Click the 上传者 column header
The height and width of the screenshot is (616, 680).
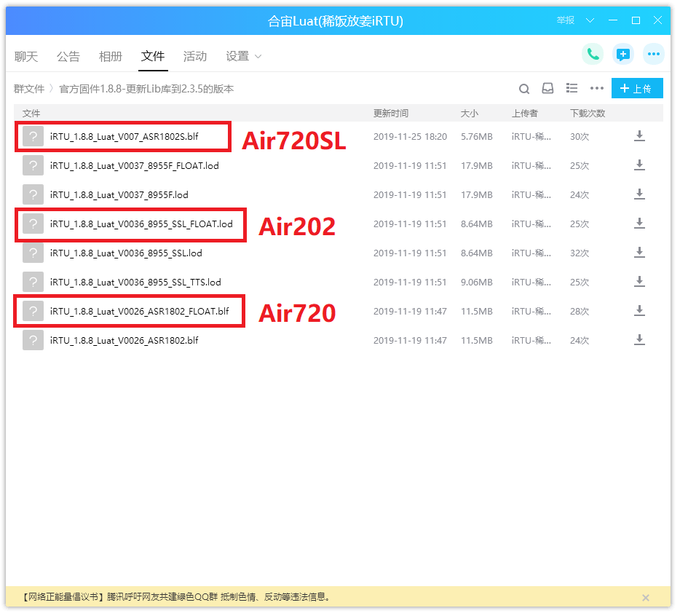click(x=525, y=113)
